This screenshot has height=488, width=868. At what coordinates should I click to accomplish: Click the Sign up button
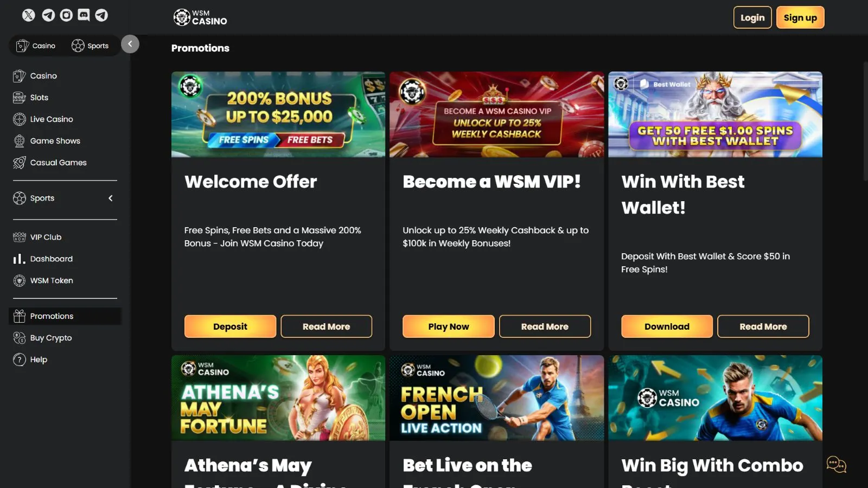(800, 17)
